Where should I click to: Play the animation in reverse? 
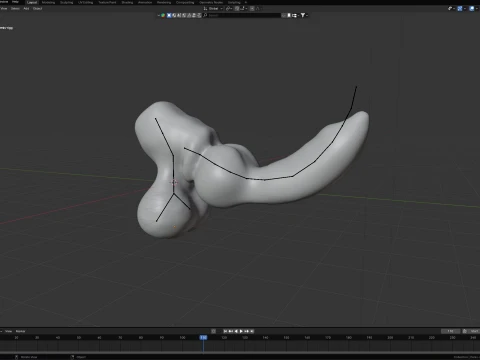click(x=236, y=331)
